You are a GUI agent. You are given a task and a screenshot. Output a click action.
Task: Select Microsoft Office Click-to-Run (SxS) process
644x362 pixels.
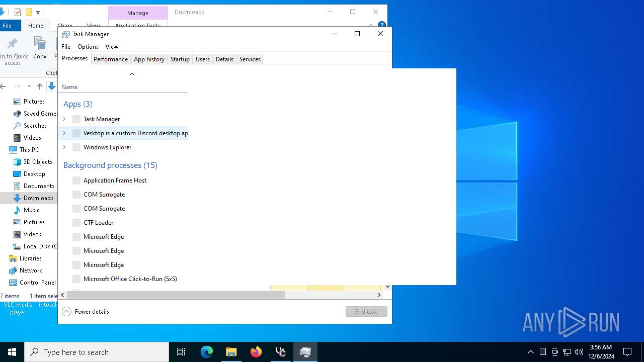tap(130, 279)
